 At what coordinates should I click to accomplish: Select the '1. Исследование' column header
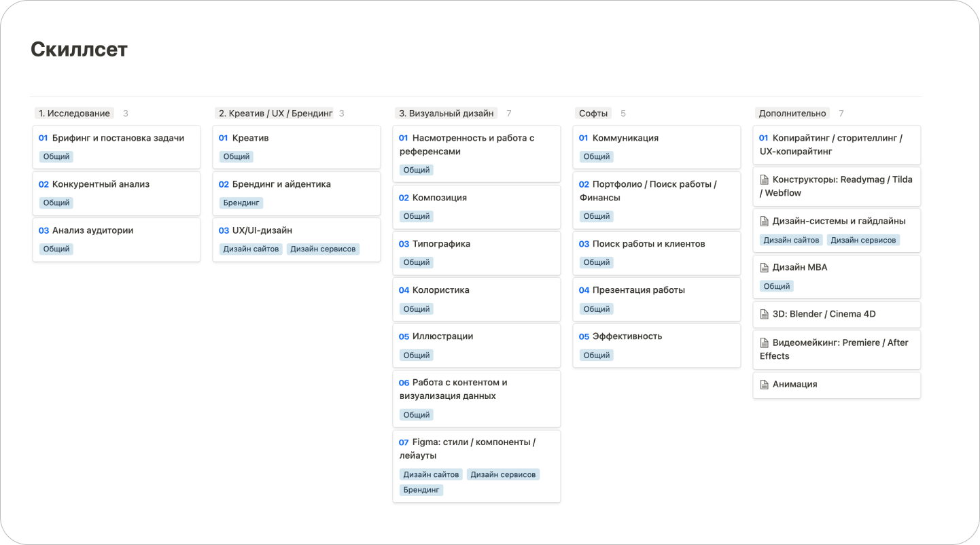[74, 113]
